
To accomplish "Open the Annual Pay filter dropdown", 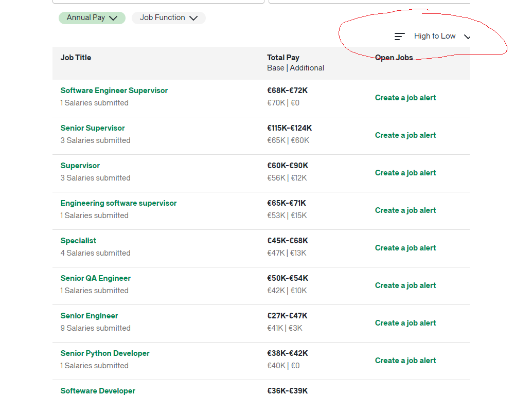I will coord(92,18).
